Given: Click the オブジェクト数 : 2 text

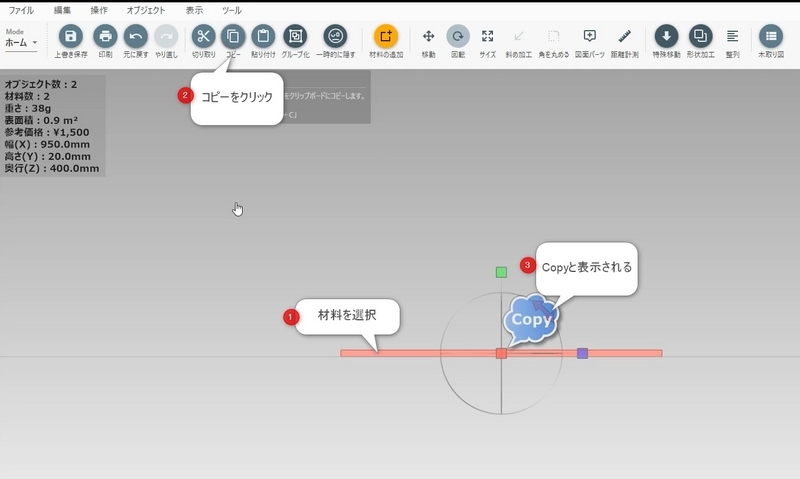Looking at the screenshot, I should [41, 84].
